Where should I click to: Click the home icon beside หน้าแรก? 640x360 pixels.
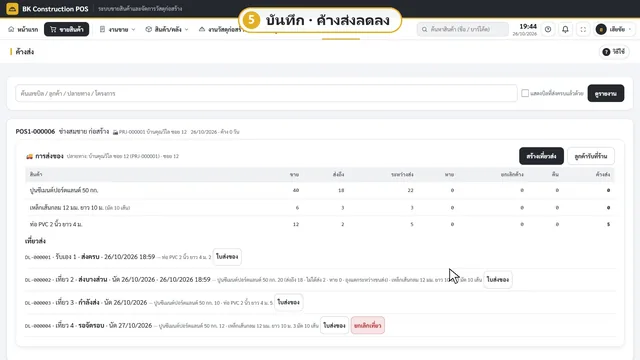click(x=11, y=29)
